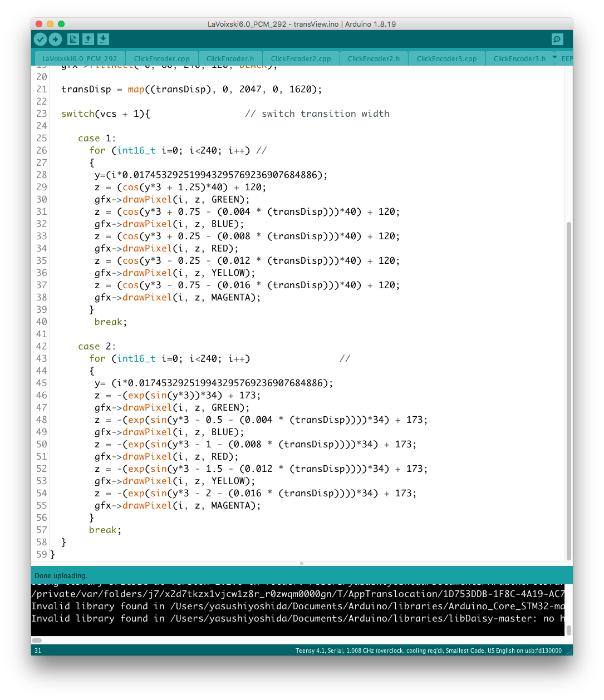The width and height of the screenshot is (604, 700).
Task: Switch to ClickEncoder3.cpp tab
Action: (x=446, y=58)
